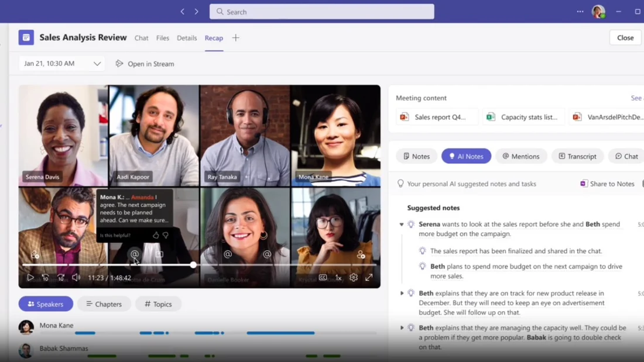The height and width of the screenshot is (362, 644).
Task: Play the meeting recording
Action: (x=30, y=277)
